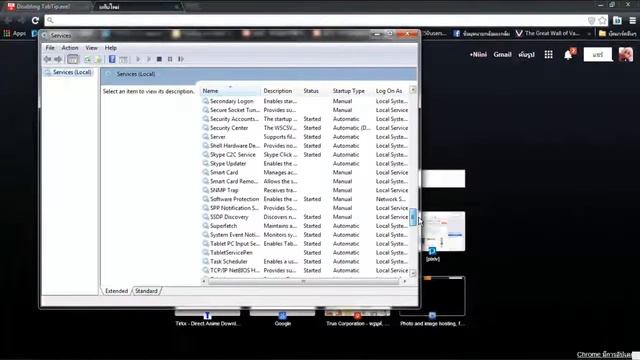Open Google notifications bell icon
This screenshot has width=640, height=360.
(568, 55)
